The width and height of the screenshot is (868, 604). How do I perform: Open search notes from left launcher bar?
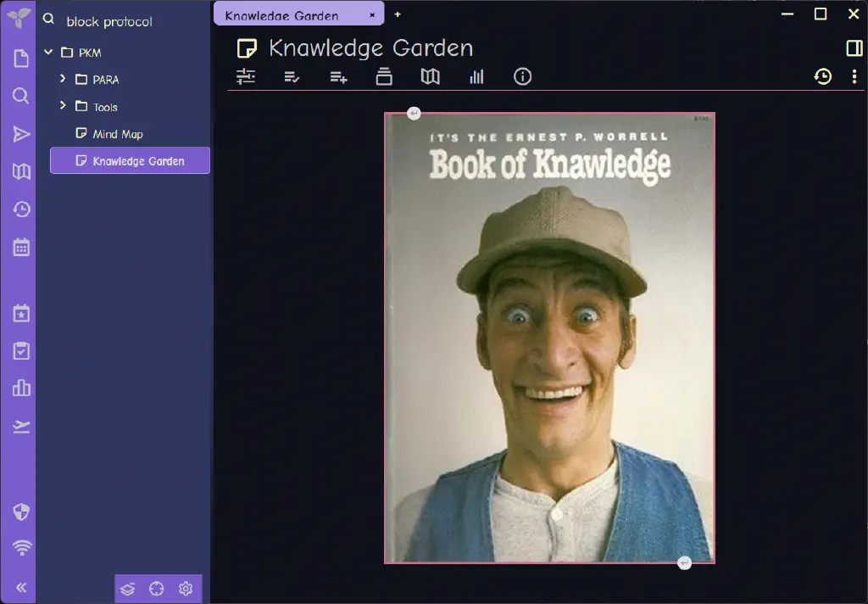pyautogui.click(x=21, y=96)
